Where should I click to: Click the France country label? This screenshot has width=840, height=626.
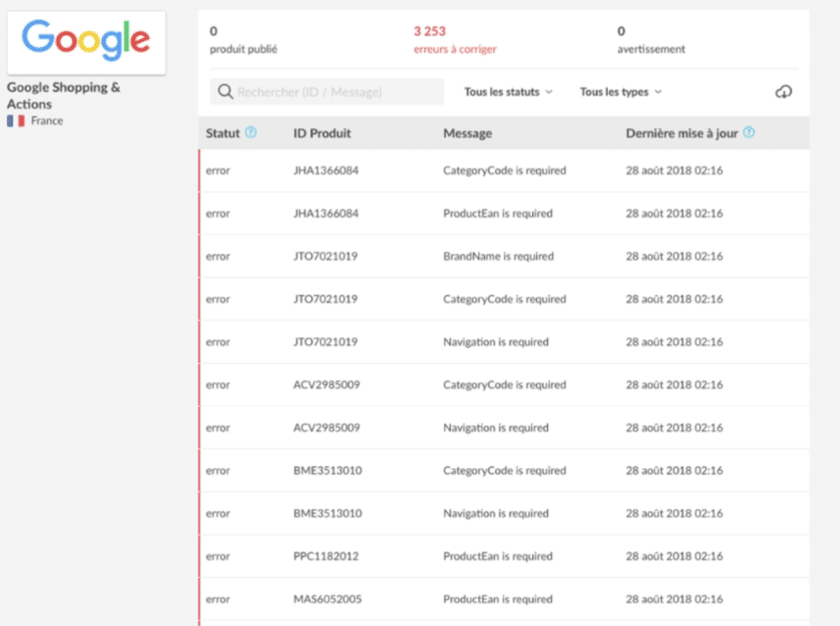point(47,121)
